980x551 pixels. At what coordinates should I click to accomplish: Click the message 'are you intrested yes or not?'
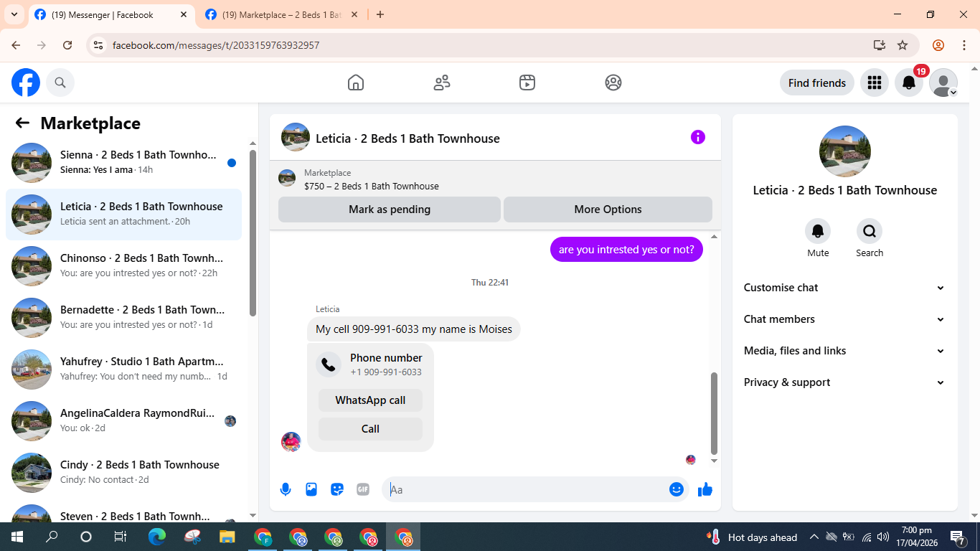[626, 250]
